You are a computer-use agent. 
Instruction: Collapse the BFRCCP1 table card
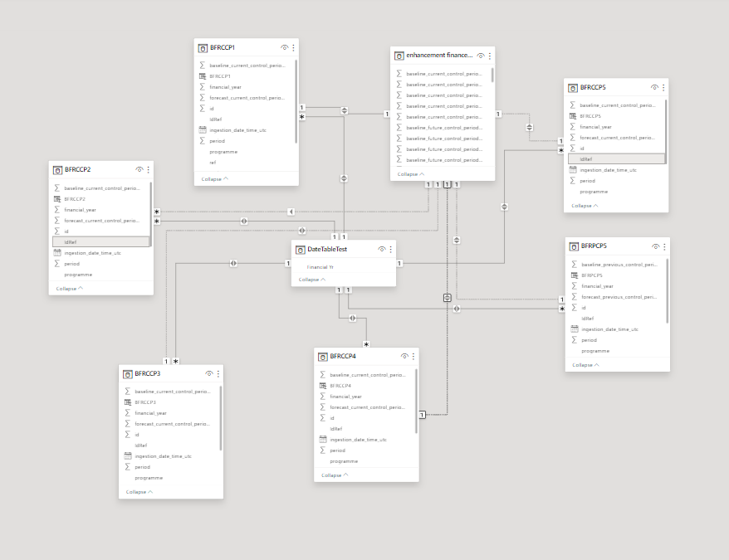[x=215, y=179]
